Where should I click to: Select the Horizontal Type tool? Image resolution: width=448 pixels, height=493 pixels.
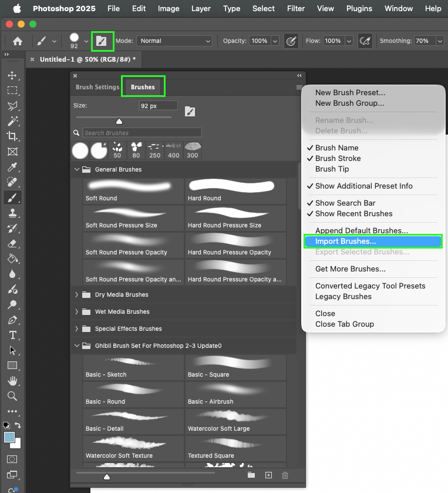12,335
